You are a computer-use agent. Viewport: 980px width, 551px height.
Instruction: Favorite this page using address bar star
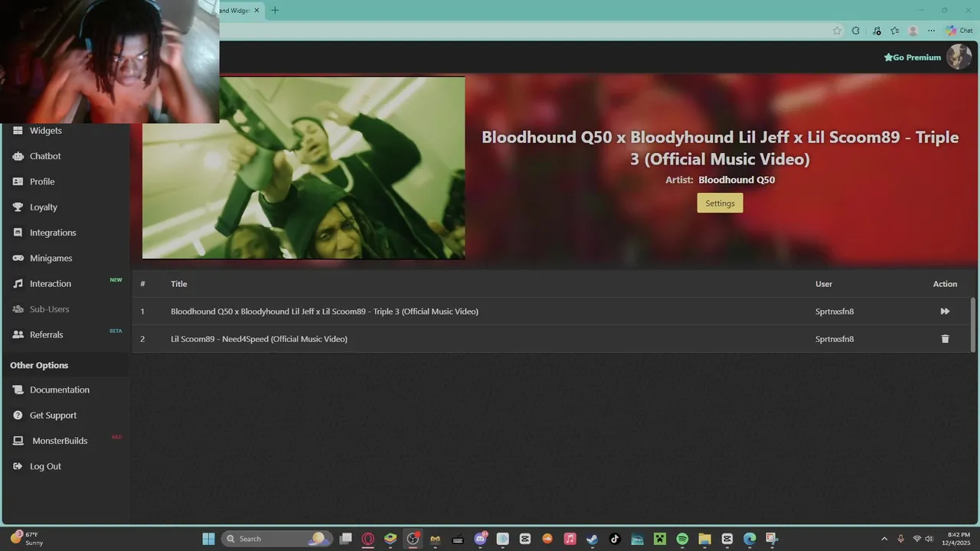837,31
